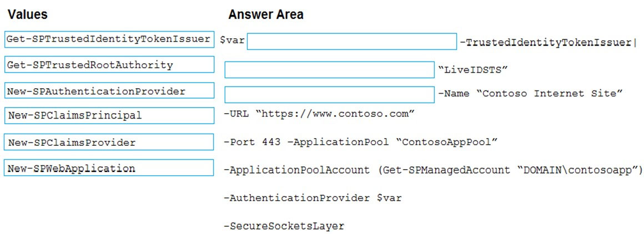The height and width of the screenshot is (234, 644).
Task: Select the Get-SPTrustedRootAuthority value box
Action: coord(109,65)
